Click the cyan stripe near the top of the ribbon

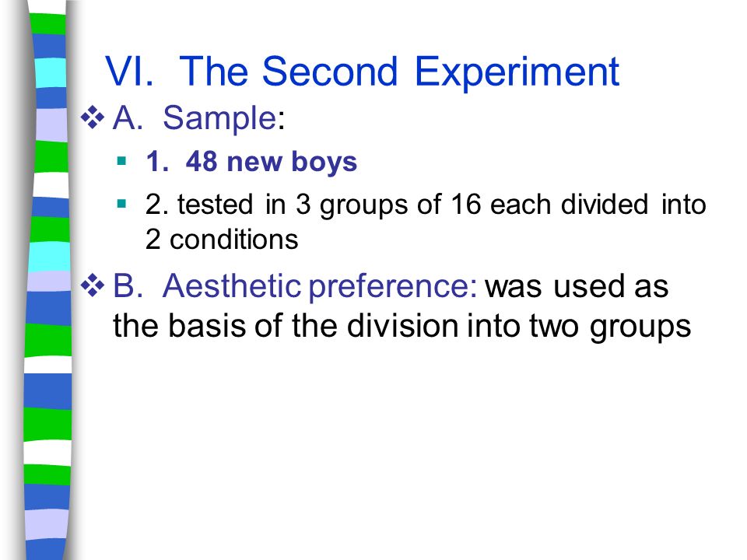pyautogui.click(x=50, y=72)
